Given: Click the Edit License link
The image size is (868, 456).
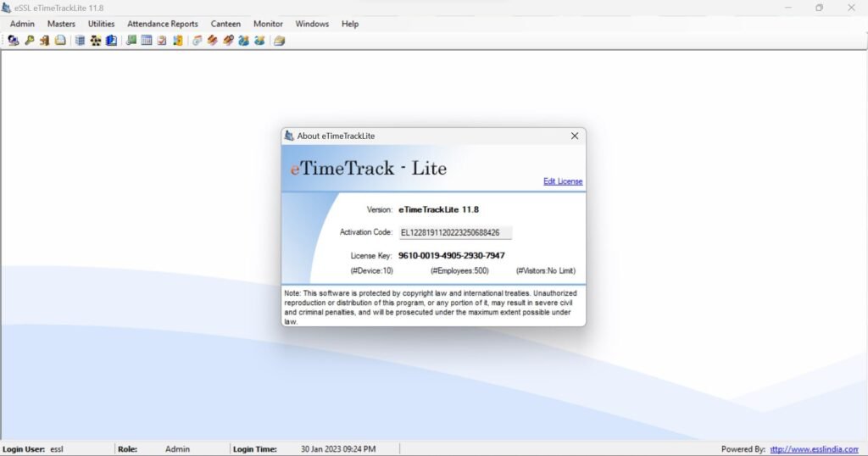Looking at the screenshot, I should (x=563, y=181).
